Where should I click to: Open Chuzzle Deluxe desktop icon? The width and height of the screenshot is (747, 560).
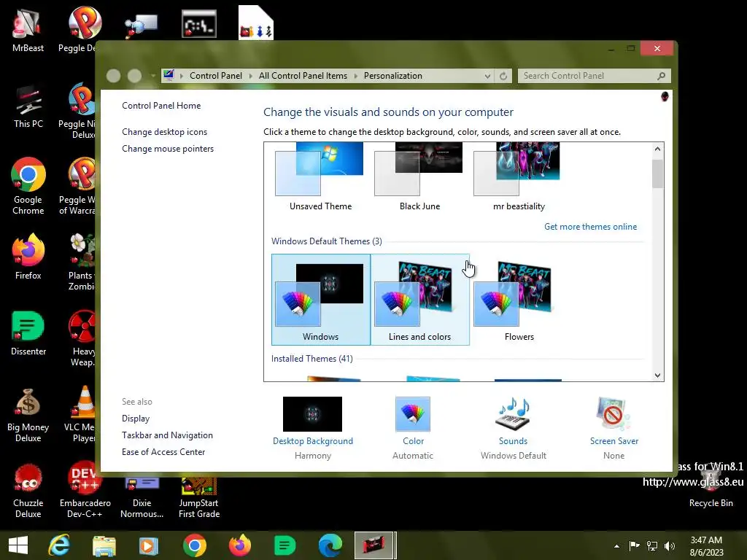pyautogui.click(x=28, y=489)
